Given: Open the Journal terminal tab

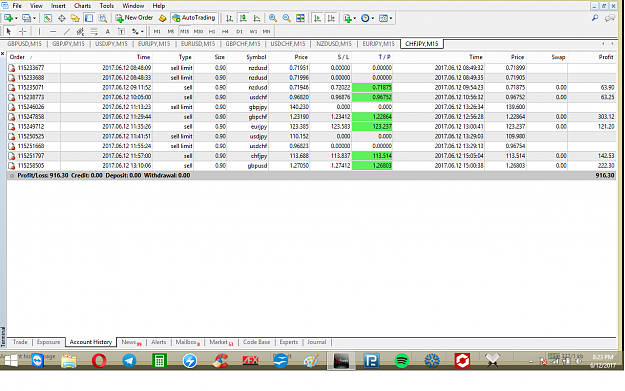Looking at the screenshot, I should 316,342.
